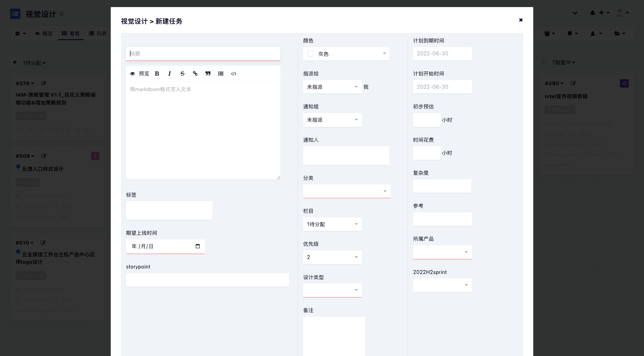The image size is (644, 356).
Task: Open the plus create menu in header
Action: (604, 13)
